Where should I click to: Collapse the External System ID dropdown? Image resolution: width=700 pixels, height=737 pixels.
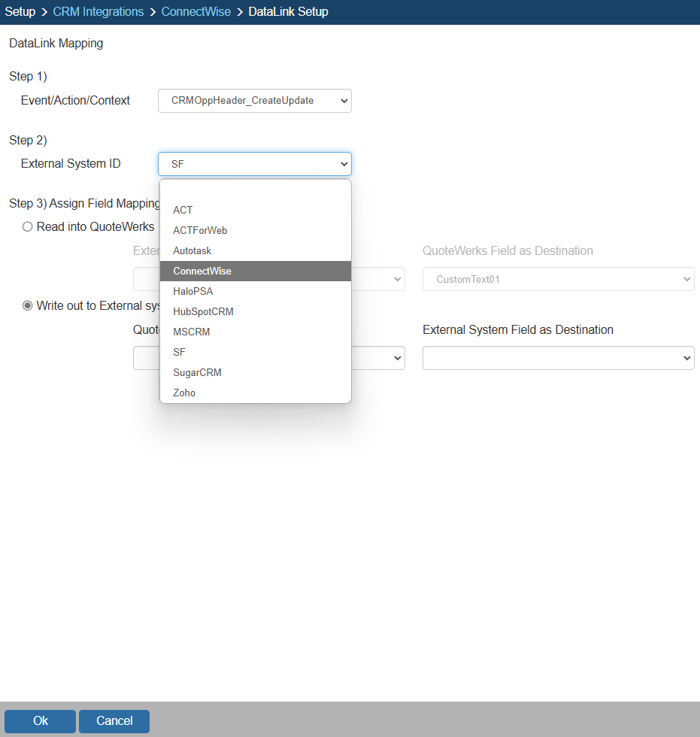[x=254, y=164]
